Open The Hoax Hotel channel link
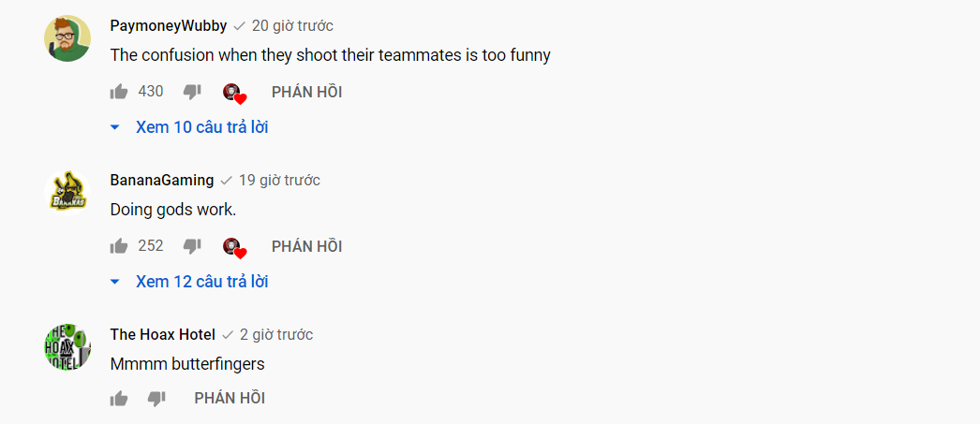The height and width of the screenshot is (424, 980). [x=163, y=335]
